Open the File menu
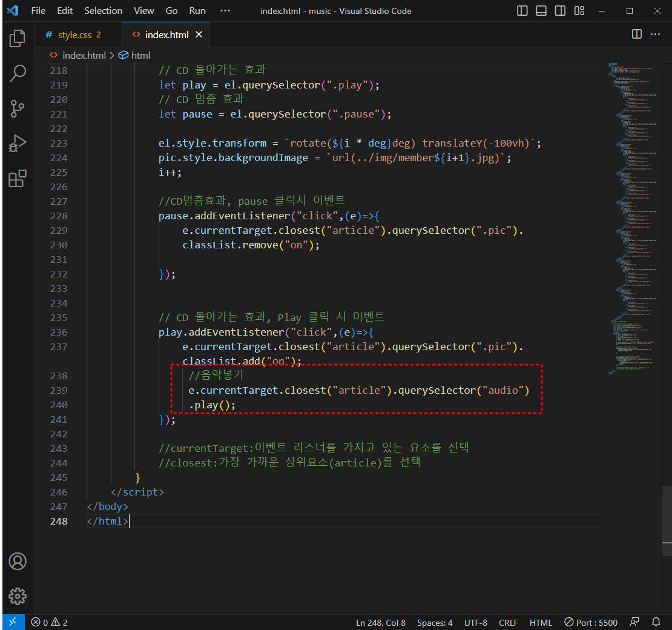 click(38, 11)
